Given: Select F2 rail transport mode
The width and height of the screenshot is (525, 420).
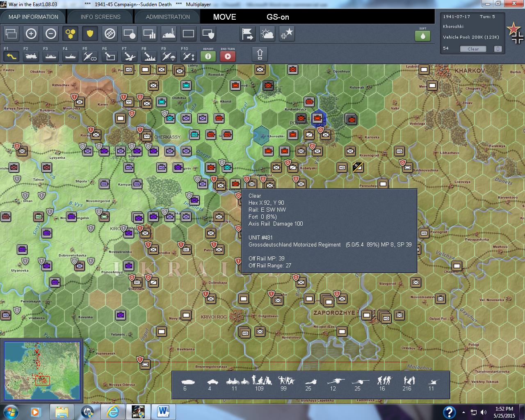Looking at the screenshot, I should click(x=31, y=56).
